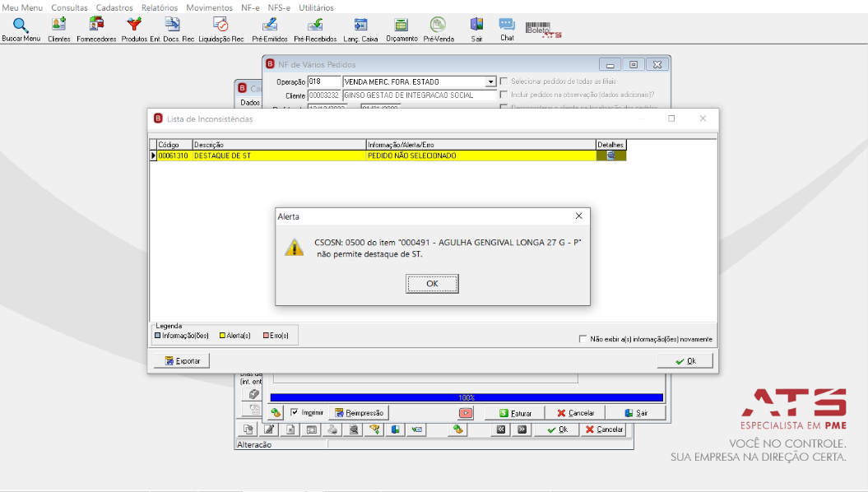Open the Fornecedores toolbar icon
Viewport: 868px width, 492px height.
coord(96,25)
